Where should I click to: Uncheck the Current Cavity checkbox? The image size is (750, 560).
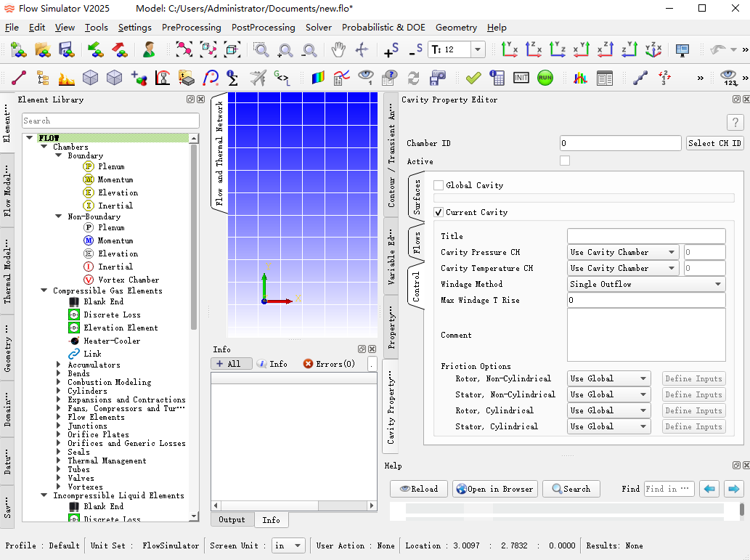coord(439,212)
